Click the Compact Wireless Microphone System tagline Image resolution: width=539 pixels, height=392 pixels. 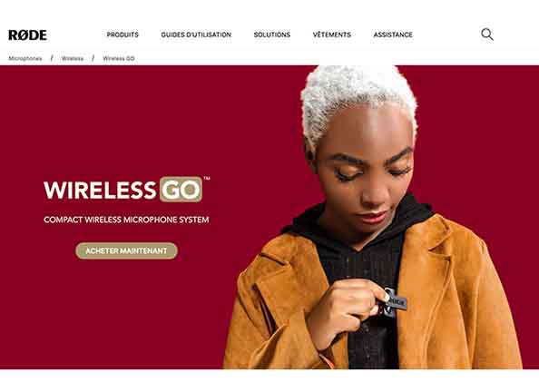126,220
